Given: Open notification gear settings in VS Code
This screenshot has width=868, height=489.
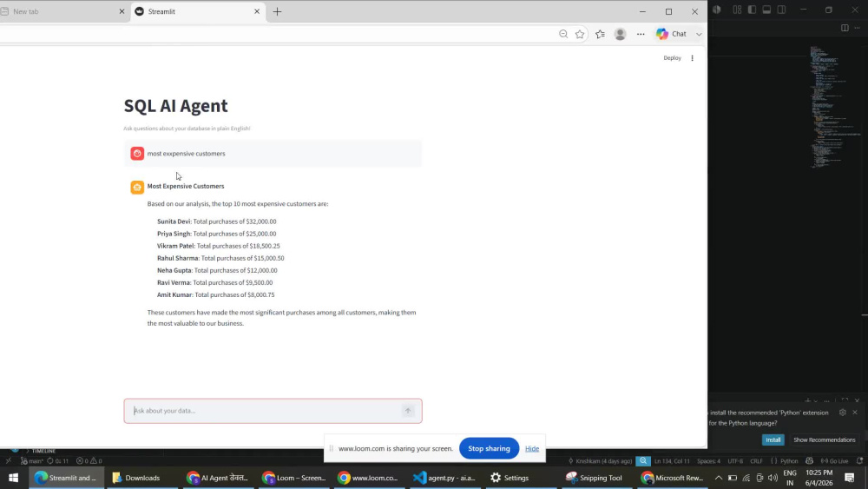Looking at the screenshot, I should coord(843,413).
